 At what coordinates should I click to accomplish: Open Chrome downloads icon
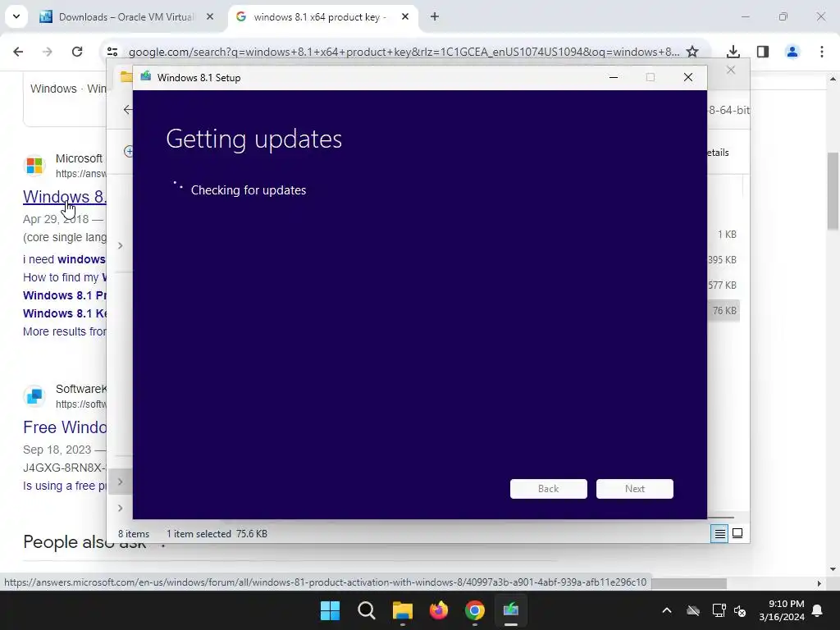click(x=733, y=52)
